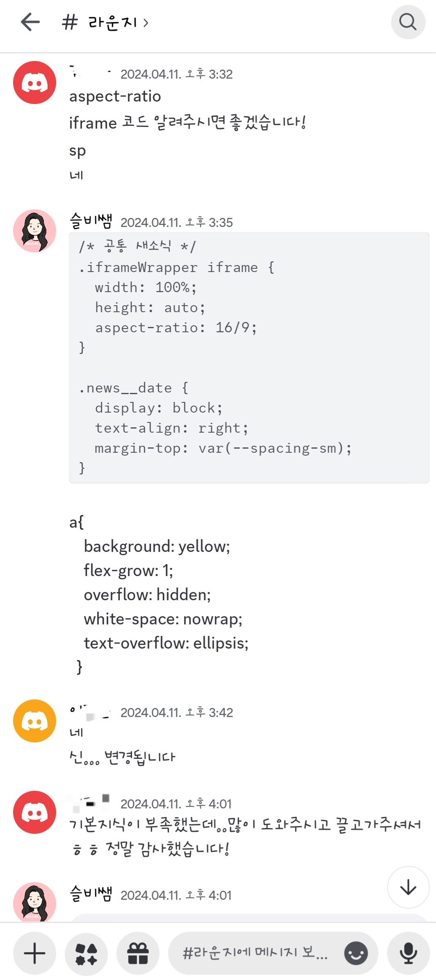
Task: Tap the microphone voice message icon
Action: click(408, 953)
